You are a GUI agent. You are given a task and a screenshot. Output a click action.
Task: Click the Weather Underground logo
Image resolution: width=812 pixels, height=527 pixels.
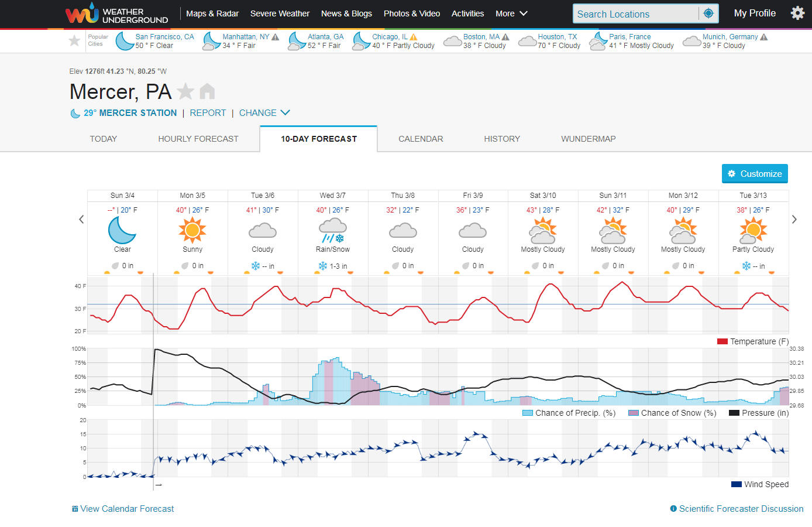coord(116,14)
